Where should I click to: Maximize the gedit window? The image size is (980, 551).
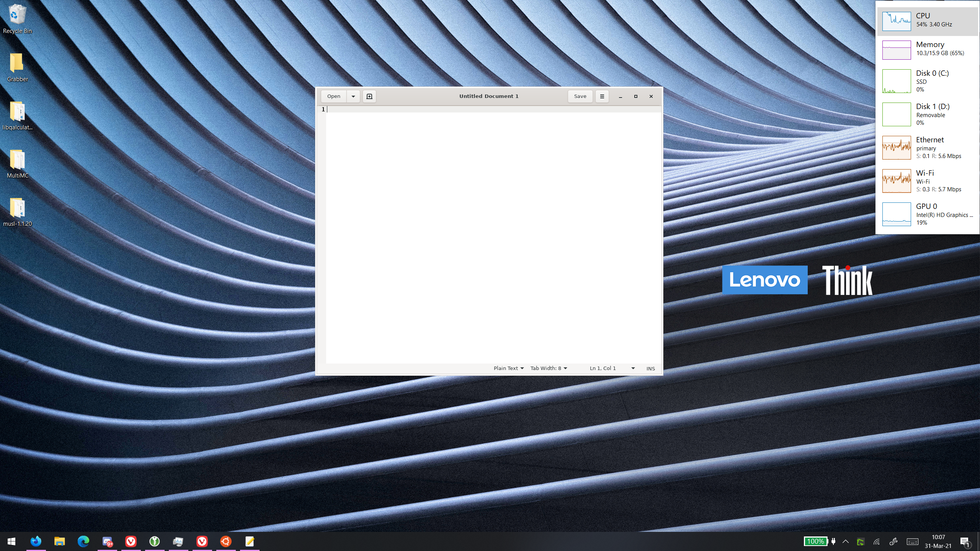coord(636,96)
